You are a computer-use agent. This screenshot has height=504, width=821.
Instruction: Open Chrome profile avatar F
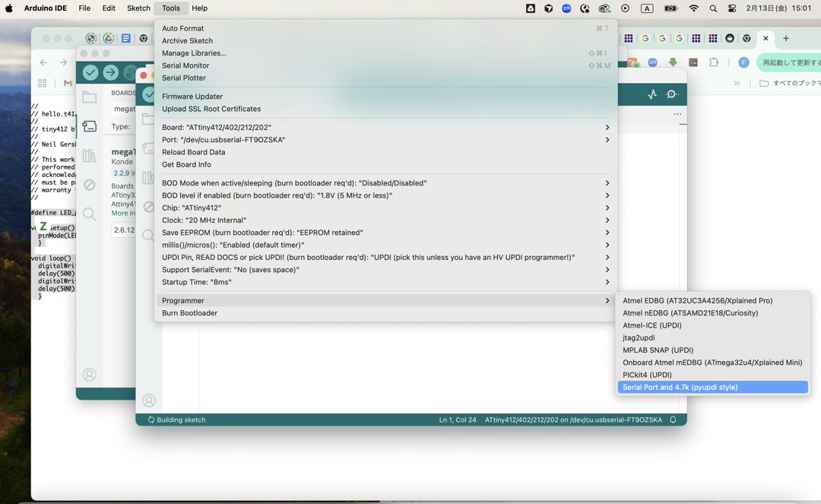tap(743, 62)
